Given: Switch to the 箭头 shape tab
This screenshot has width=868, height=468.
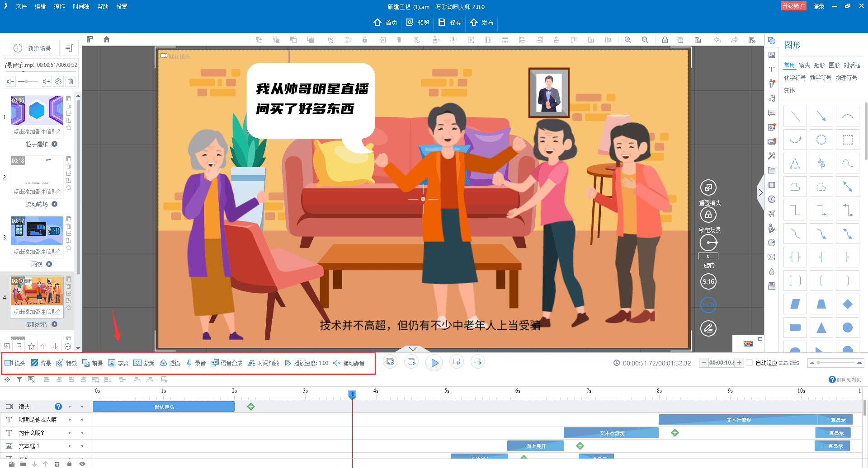Looking at the screenshot, I should (x=804, y=65).
